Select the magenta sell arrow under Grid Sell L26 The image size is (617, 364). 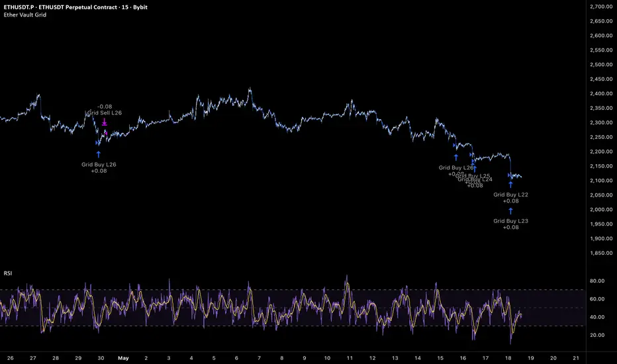point(105,122)
